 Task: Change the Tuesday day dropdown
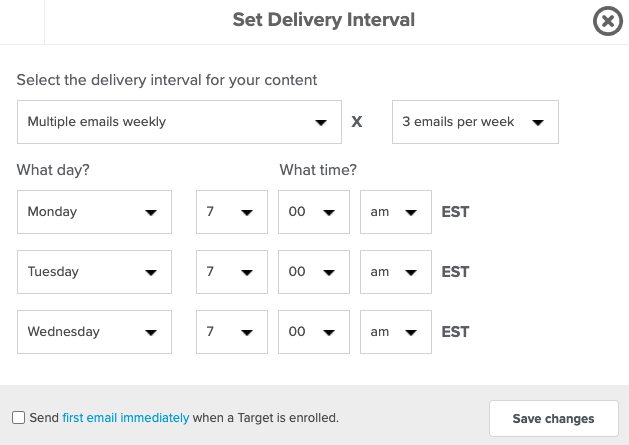94,272
